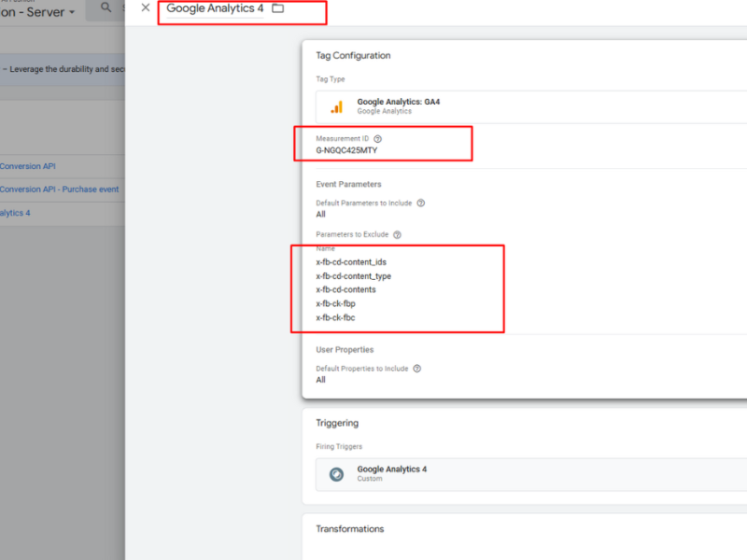Select excluded parameter x-fb-ck-fbc
Viewport: 747px width, 560px height.
335,317
